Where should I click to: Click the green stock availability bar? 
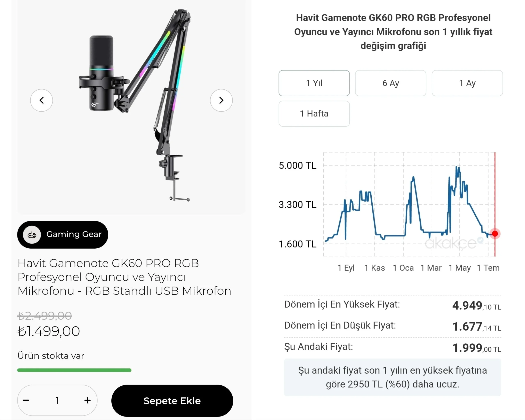[x=74, y=370]
